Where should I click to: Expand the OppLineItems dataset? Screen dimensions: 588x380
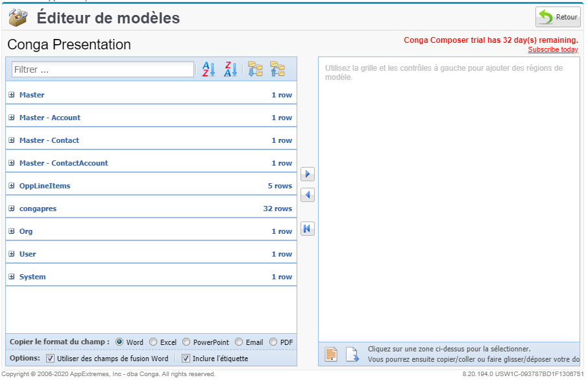11,185
